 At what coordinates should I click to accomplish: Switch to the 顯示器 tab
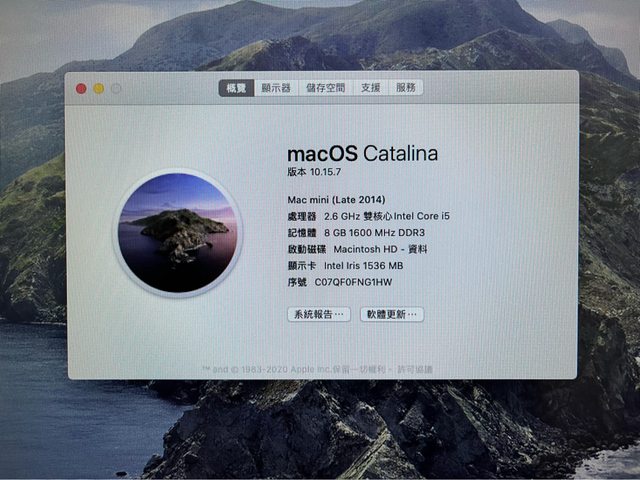tap(276, 88)
